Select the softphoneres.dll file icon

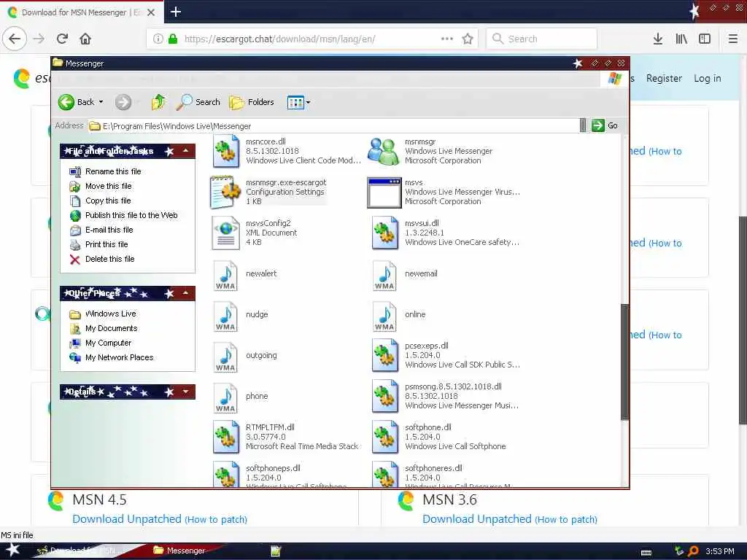(x=385, y=474)
